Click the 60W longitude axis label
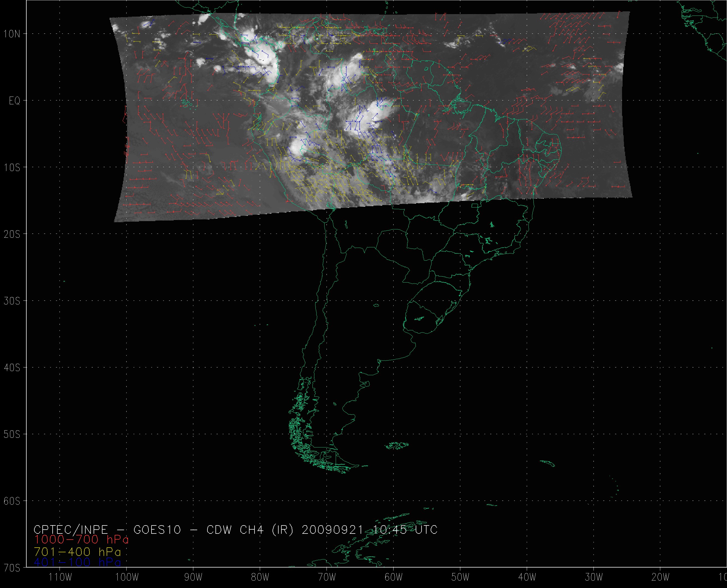727x588 pixels. click(x=394, y=577)
